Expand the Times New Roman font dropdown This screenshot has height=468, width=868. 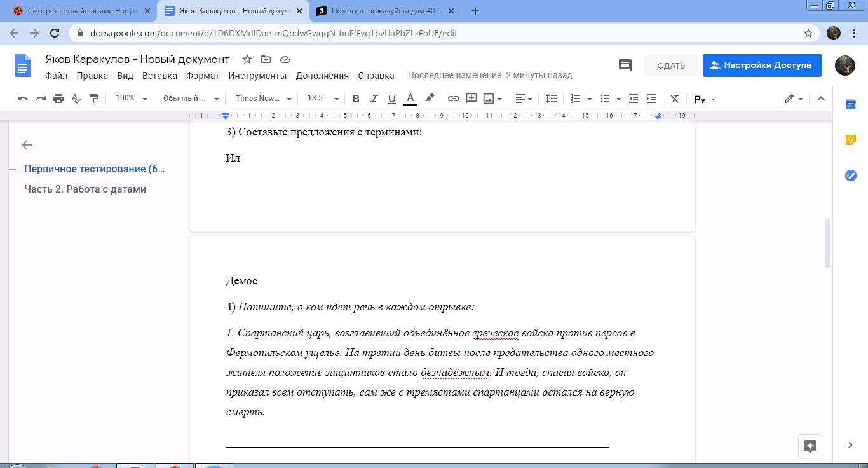(x=263, y=99)
